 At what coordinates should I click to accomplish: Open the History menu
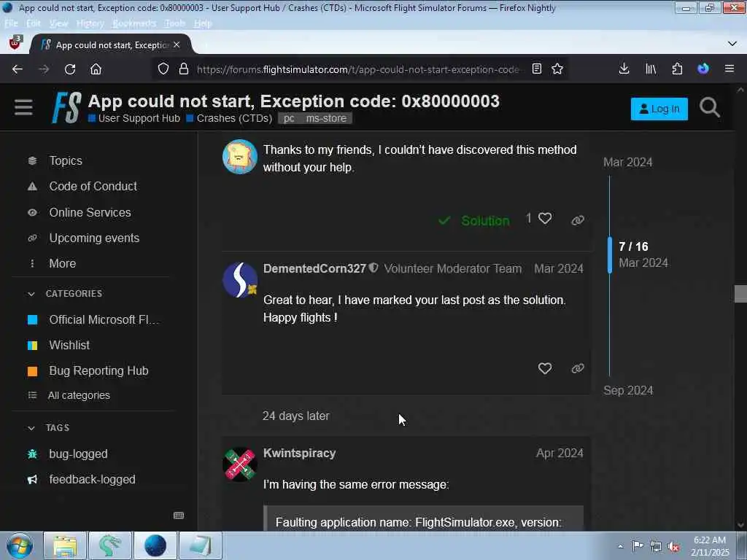[x=90, y=23]
